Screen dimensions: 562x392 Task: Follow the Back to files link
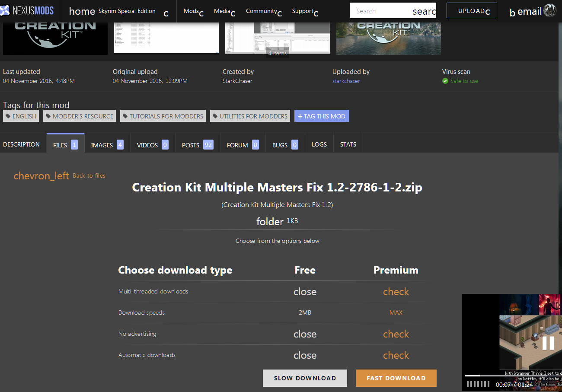click(x=89, y=175)
